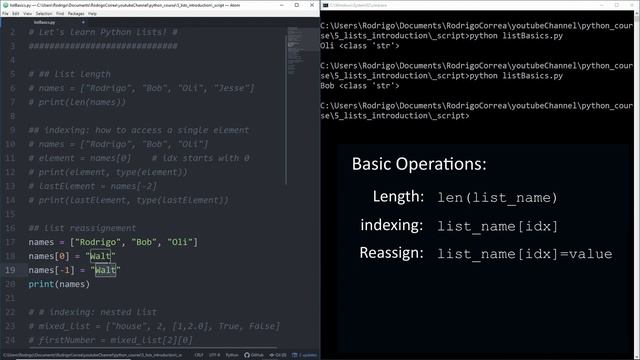Click the "Bob <class 'str'>" terminal output
Viewport: 640px width, 360px height.
pos(360,86)
